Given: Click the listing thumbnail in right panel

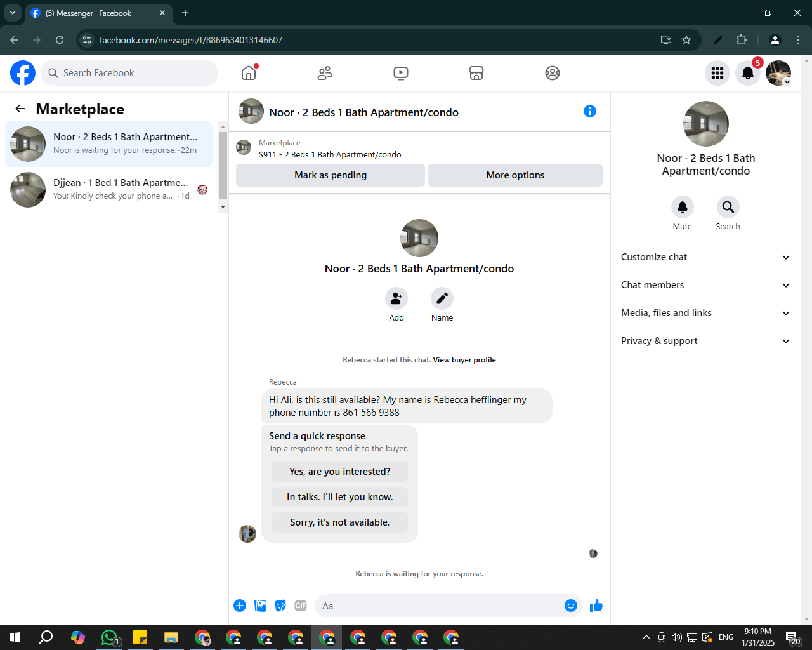Looking at the screenshot, I should tap(706, 124).
